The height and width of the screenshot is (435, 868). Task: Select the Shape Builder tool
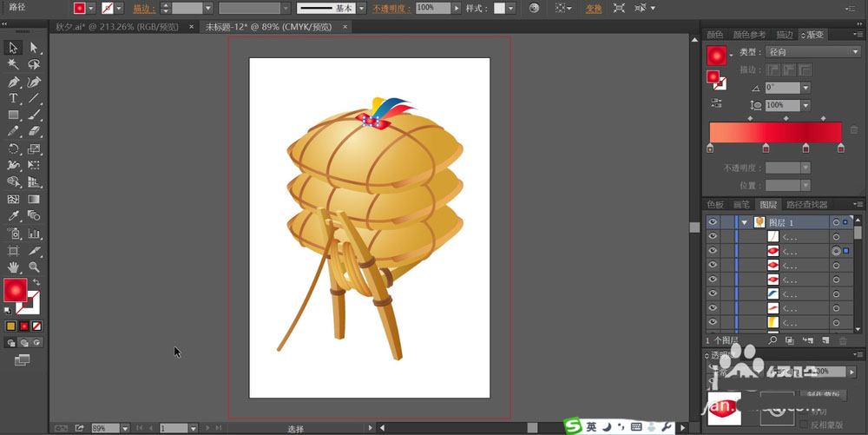(13, 181)
